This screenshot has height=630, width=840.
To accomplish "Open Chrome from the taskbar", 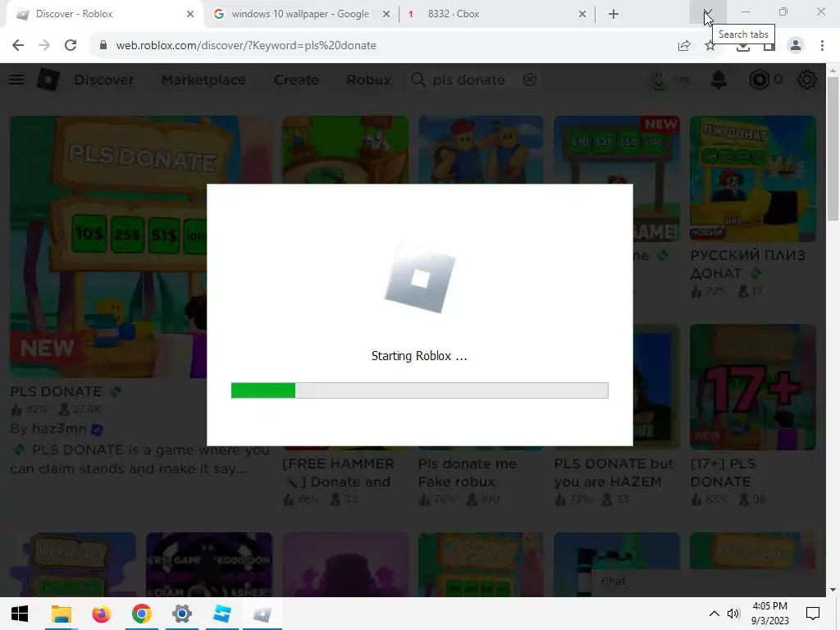I will click(x=141, y=614).
